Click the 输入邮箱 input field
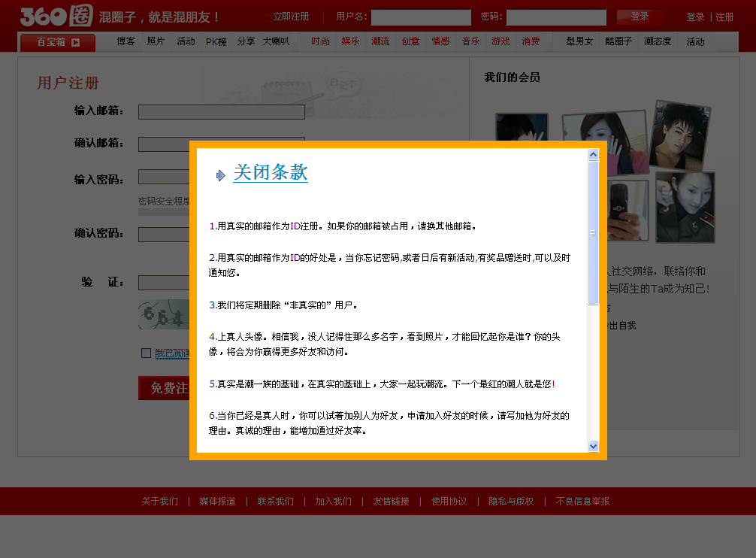 221,112
